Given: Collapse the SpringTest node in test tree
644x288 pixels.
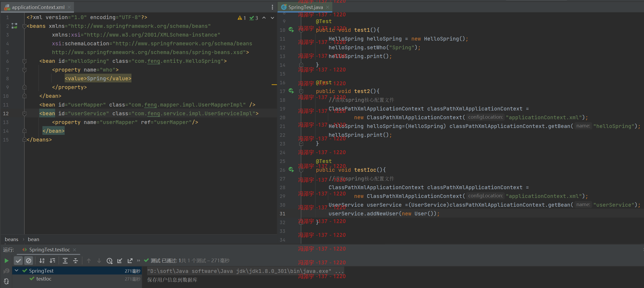Looking at the screenshot, I should click(x=16, y=271).
